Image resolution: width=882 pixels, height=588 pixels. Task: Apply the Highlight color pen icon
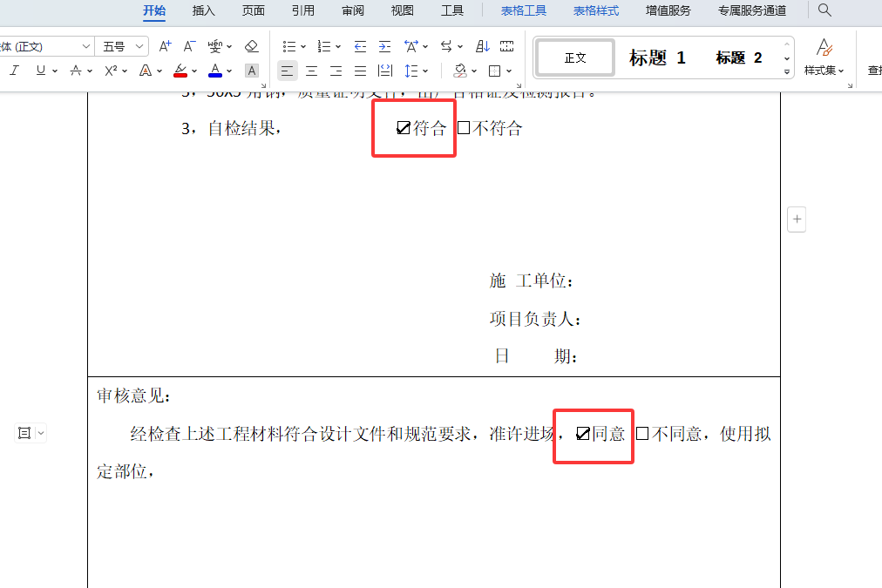[x=180, y=71]
